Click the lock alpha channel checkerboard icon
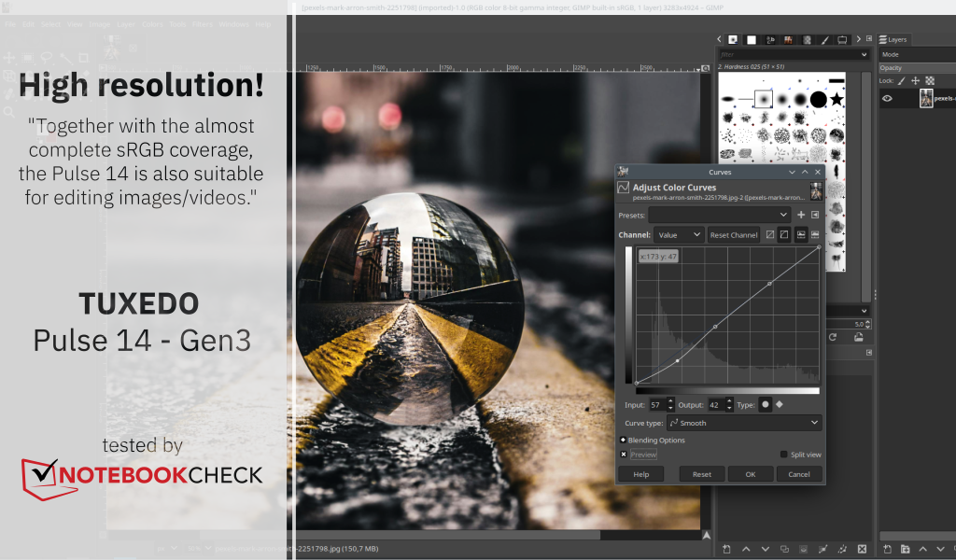 click(930, 81)
